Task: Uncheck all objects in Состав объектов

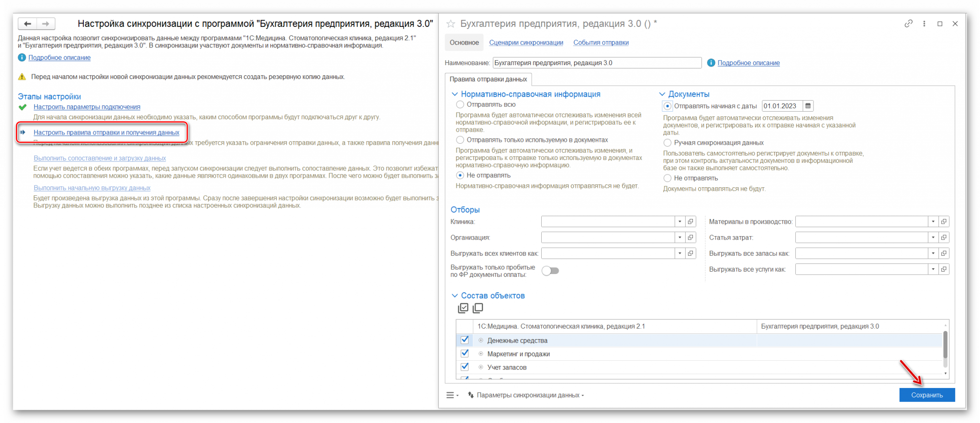Action: 478,308
